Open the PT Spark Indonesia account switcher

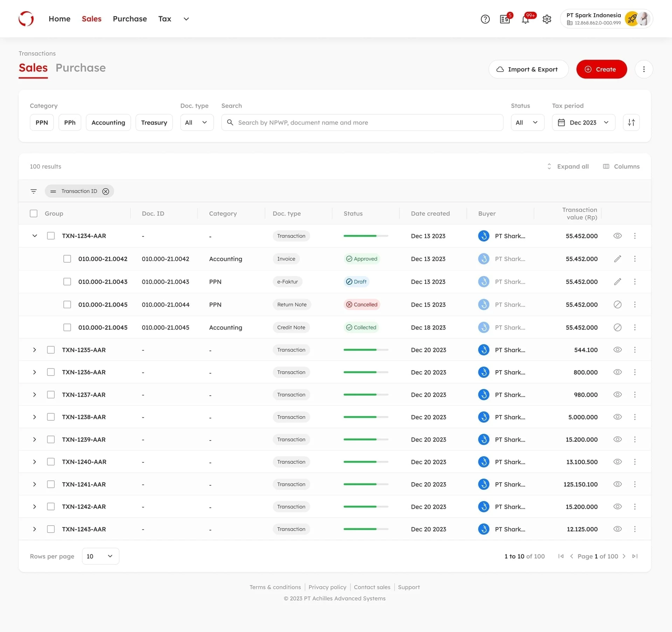tap(607, 19)
